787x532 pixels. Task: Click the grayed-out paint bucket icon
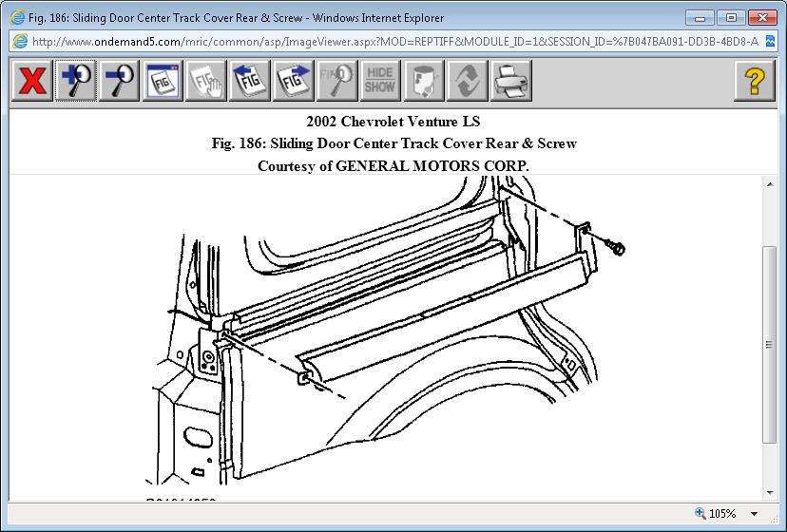click(x=424, y=81)
